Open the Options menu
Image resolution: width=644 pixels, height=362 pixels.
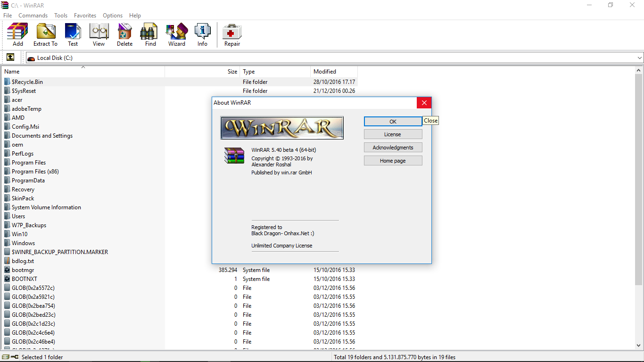(113, 15)
